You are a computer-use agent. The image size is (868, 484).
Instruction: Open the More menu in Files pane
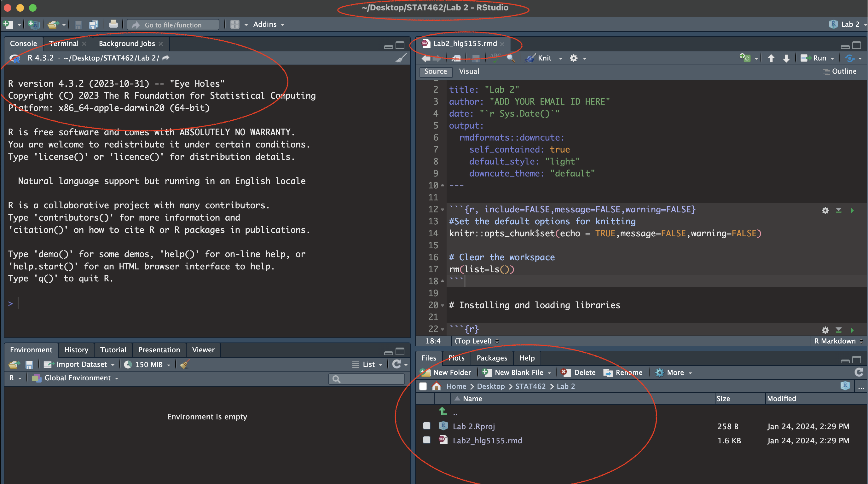(x=674, y=372)
